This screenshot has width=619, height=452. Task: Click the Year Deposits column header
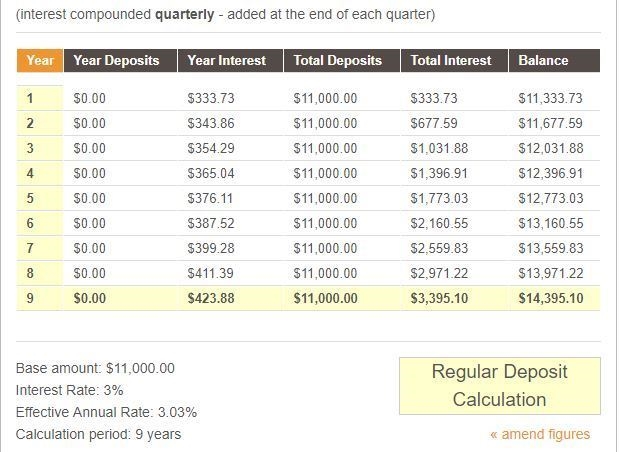click(x=120, y=60)
